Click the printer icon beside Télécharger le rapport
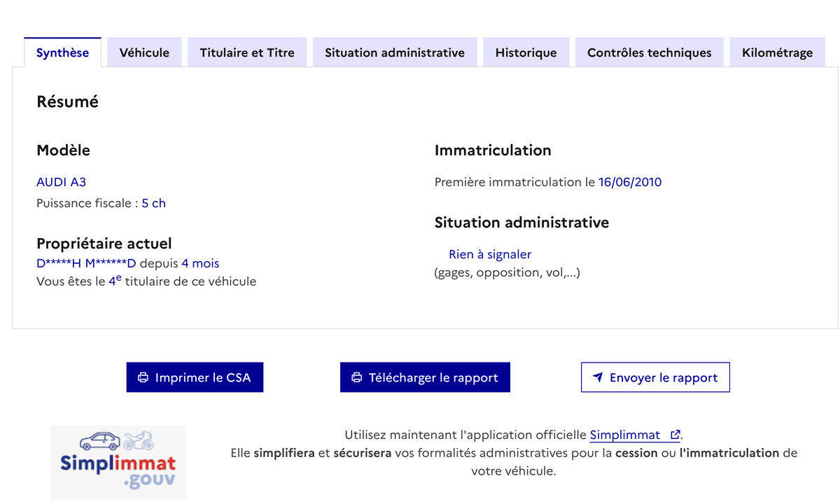The height and width of the screenshot is (504, 840). 357,377
